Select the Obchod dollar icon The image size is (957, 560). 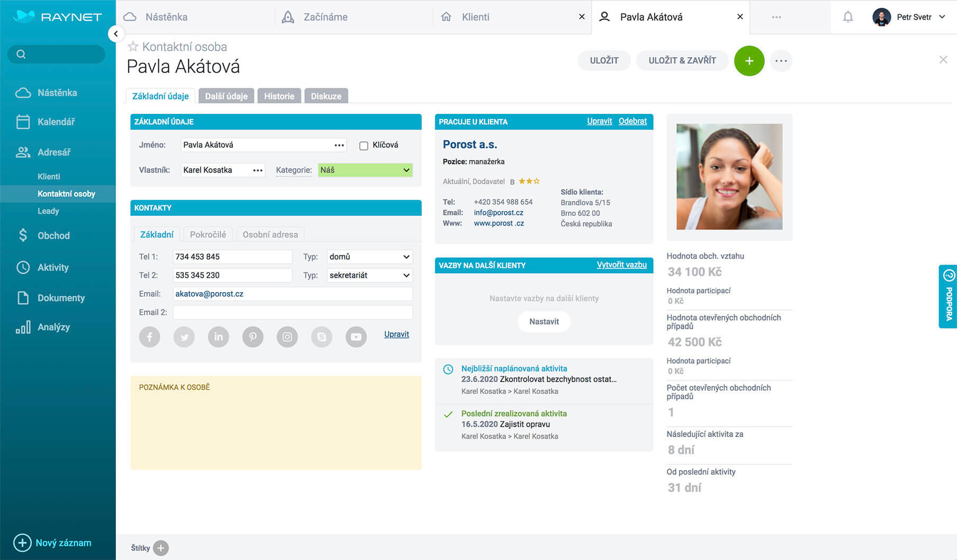click(x=23, y=235)
